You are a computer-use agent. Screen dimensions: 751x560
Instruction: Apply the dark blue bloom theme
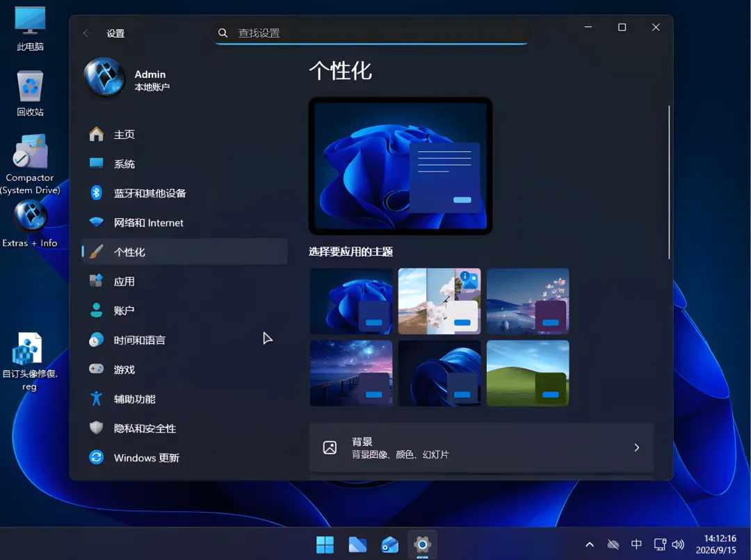[x=351, y=301]
